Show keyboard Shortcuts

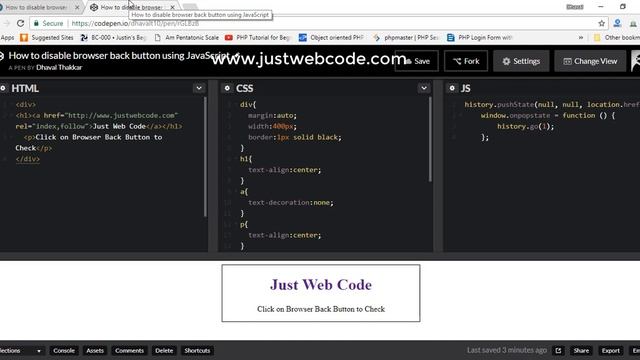pyautogui.click(x=197, y=351)
